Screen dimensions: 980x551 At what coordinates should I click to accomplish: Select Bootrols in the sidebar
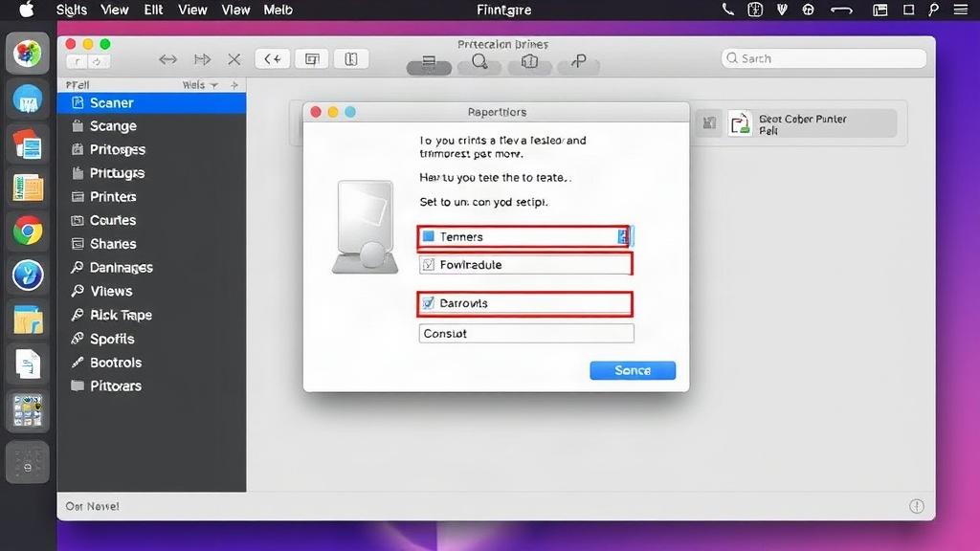pos(151,363)
